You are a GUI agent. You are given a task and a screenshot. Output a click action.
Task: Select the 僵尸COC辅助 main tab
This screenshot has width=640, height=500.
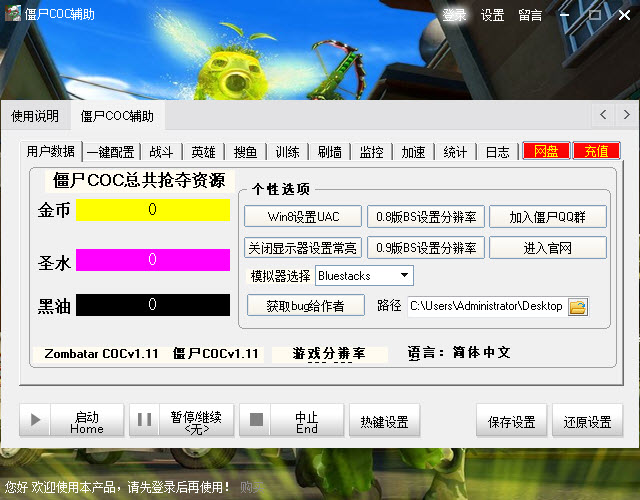pyautogui.click(x=117, y=116)
